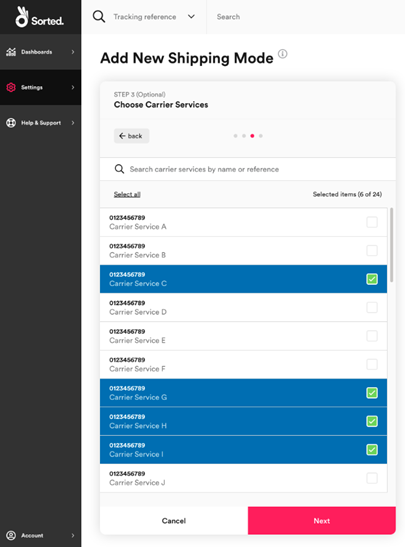
Task: Click the Select all link
Action: [127, 194]
